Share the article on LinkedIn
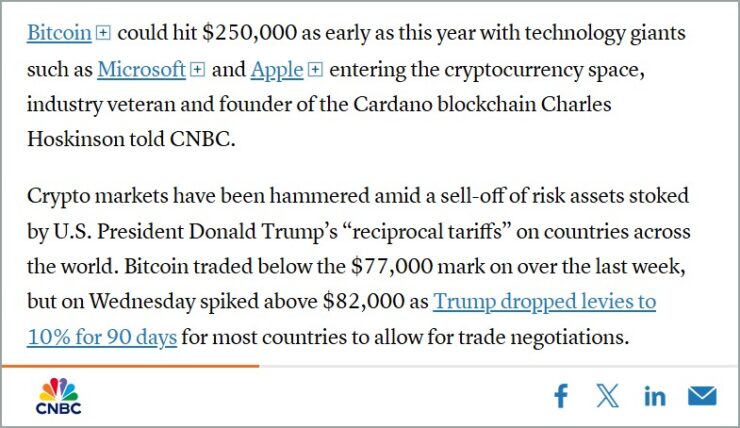740x428 pixels. tap(655, 396)
